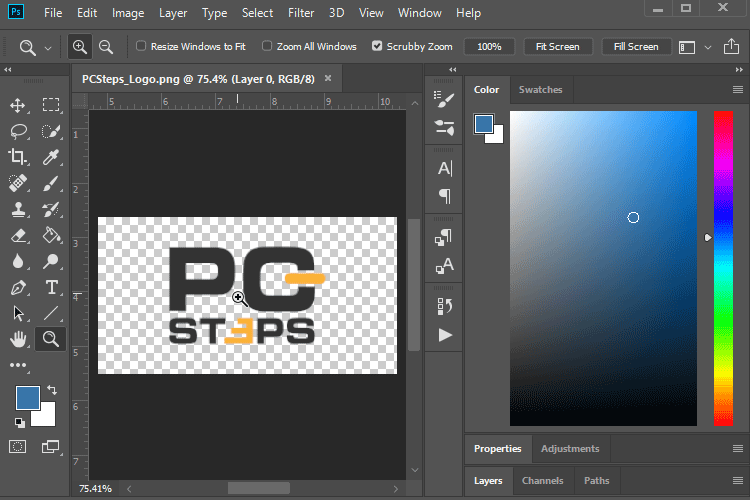Select the Hand tool
The image size is (750, 500).
point(18,339)
